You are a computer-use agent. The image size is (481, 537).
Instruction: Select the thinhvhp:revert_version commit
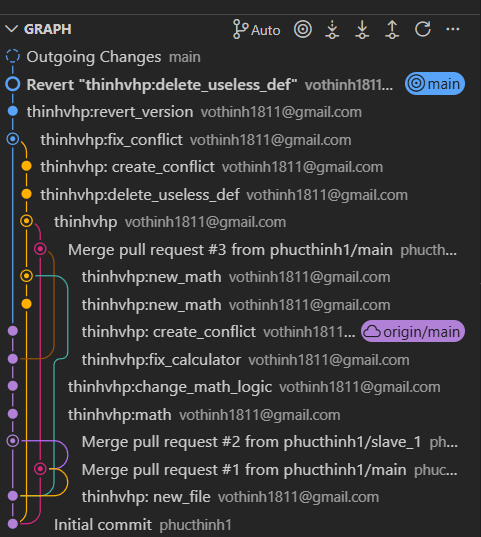[x=240, y=112]
